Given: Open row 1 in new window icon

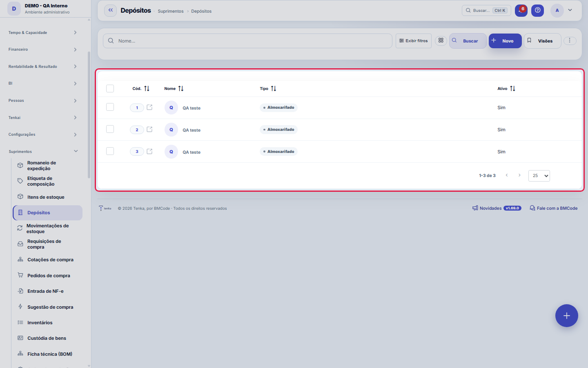Looking at the screenshot, I should (x=149, y=107).
